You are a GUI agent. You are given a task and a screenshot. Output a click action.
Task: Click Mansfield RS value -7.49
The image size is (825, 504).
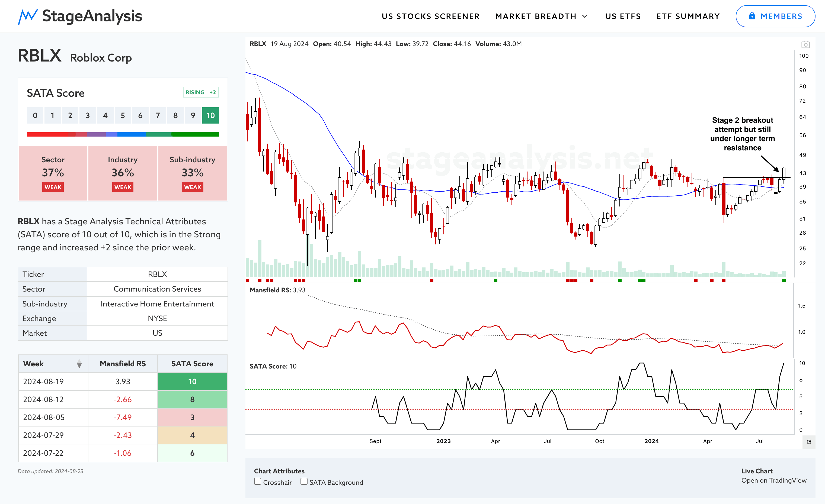(123, 417)
